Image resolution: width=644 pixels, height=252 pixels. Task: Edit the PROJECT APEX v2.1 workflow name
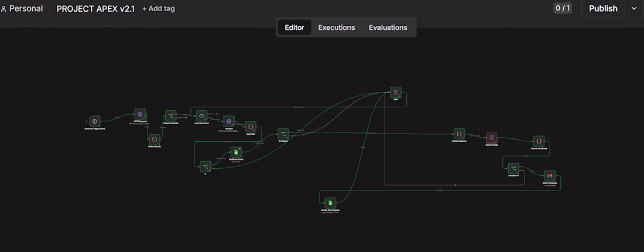coord(95,9)
